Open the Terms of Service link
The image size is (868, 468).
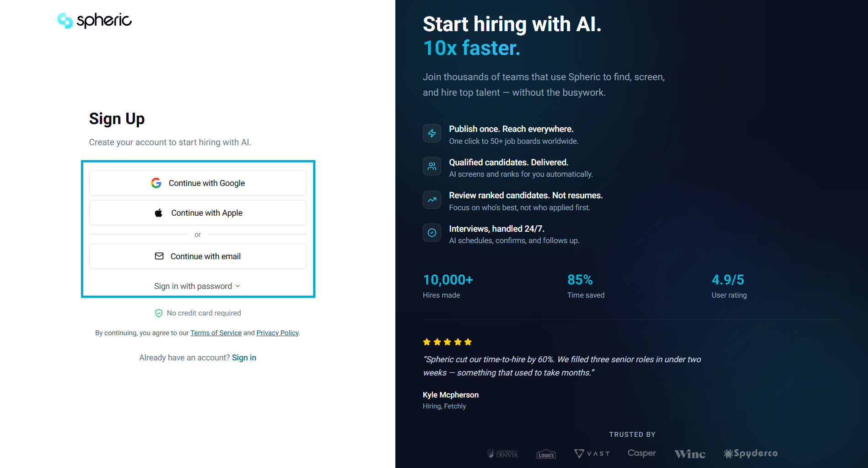(x=216, y=333)
